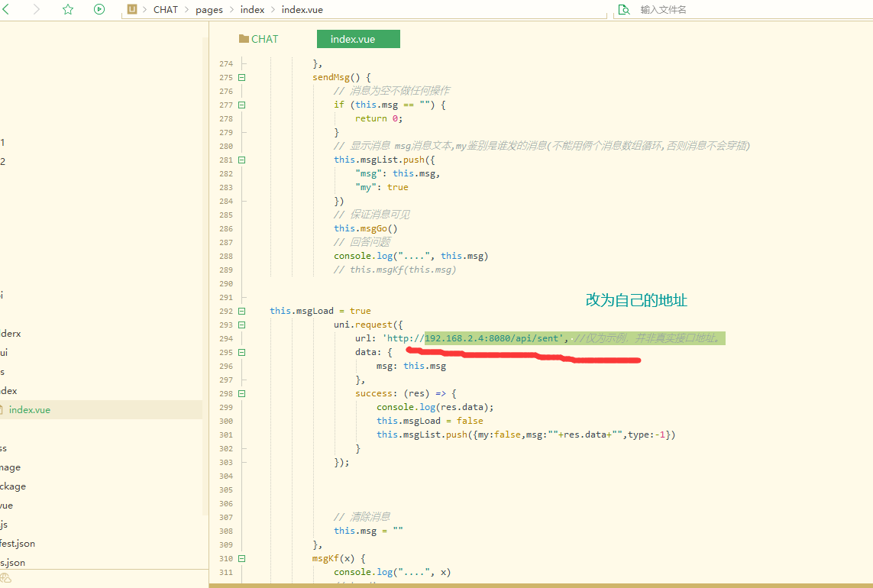The width and height of the screenshot is (873, 588).
Task: Fold the msgKf(x) function at line 310
Action: [x=242, y=558]
